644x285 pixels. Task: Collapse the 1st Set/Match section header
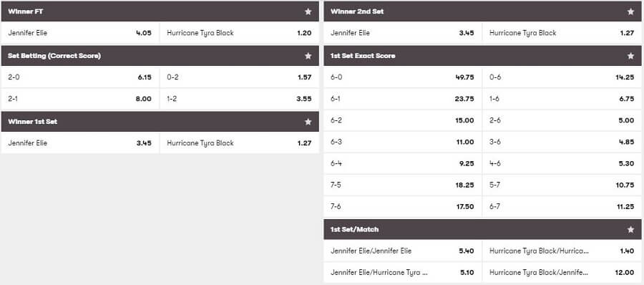(x=483, y=229)
